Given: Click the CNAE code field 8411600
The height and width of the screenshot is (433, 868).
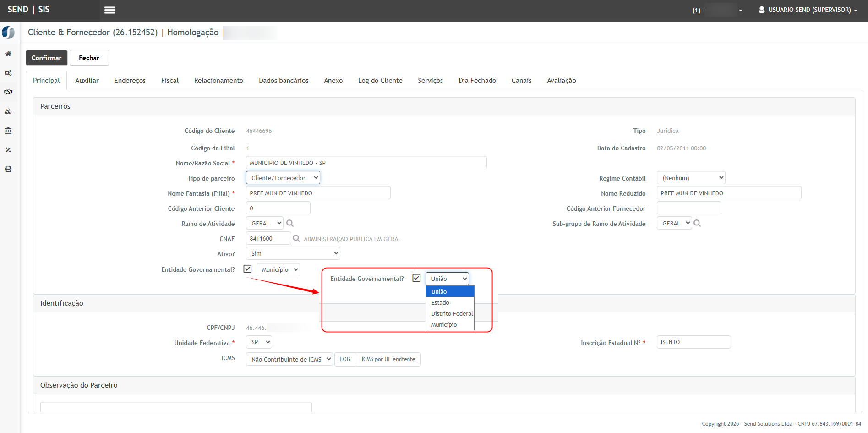Looking at the screenshot, I should (268, 238).
